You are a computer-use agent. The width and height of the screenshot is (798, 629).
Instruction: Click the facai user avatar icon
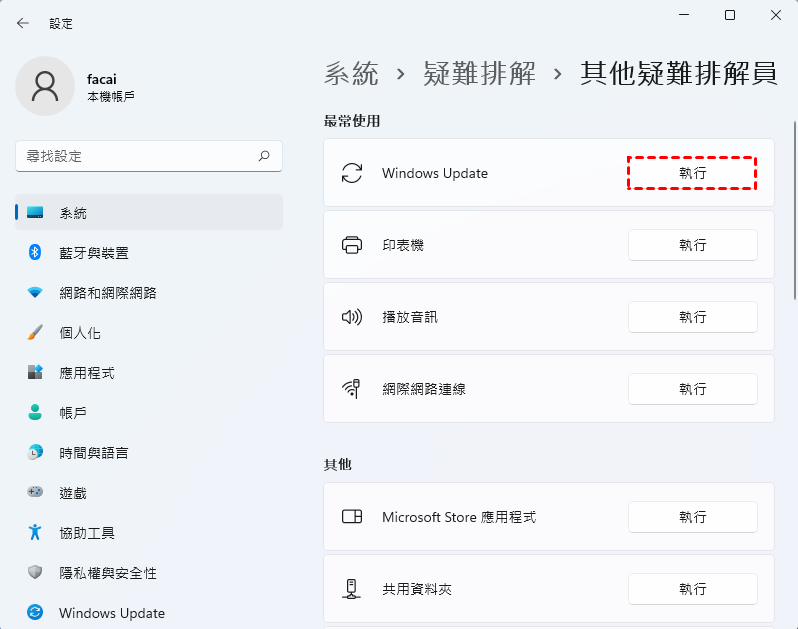point(45,86)
